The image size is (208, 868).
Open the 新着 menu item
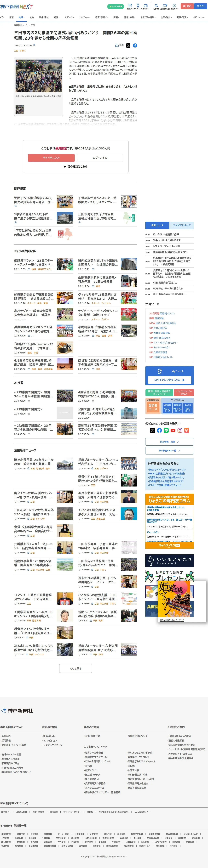click(12, 17)
